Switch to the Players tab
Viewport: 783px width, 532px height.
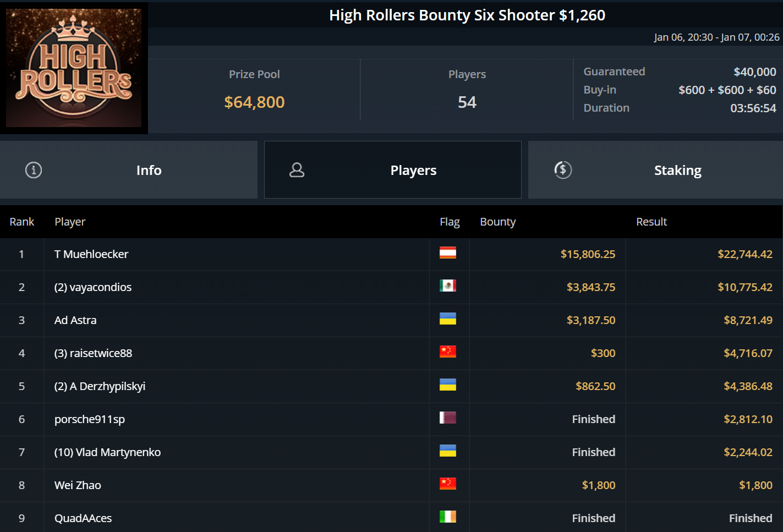(413, 170)
